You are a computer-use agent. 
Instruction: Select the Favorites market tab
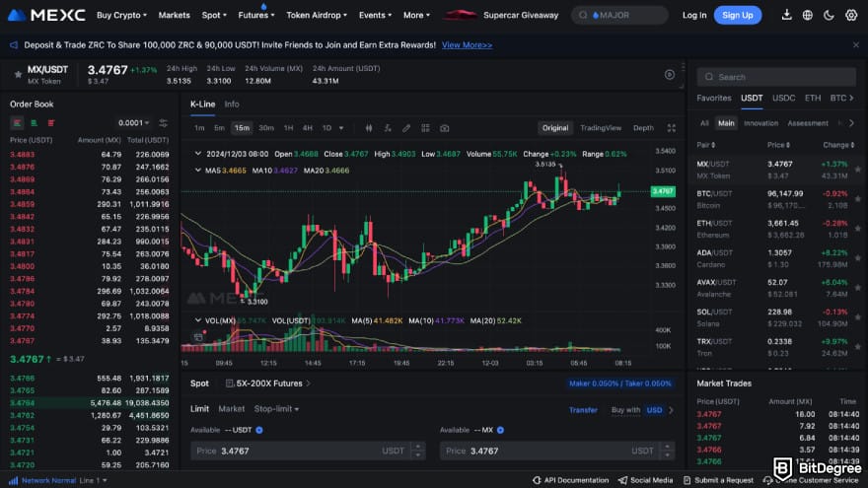coord(713,98)
